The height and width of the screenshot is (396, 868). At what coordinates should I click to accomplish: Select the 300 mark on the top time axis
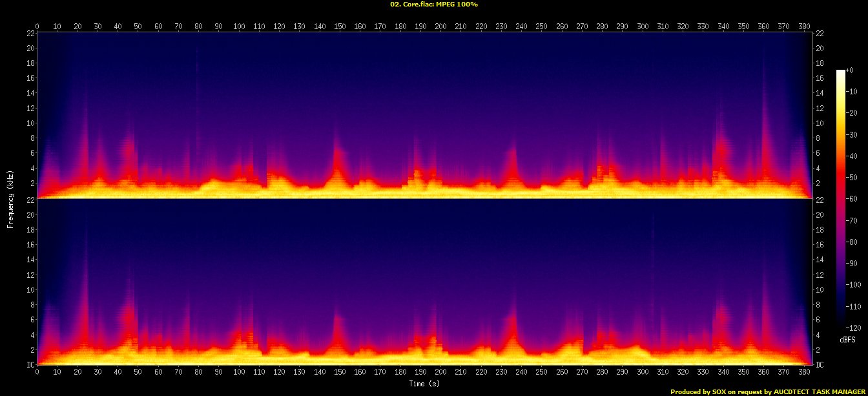pos(643,26)
